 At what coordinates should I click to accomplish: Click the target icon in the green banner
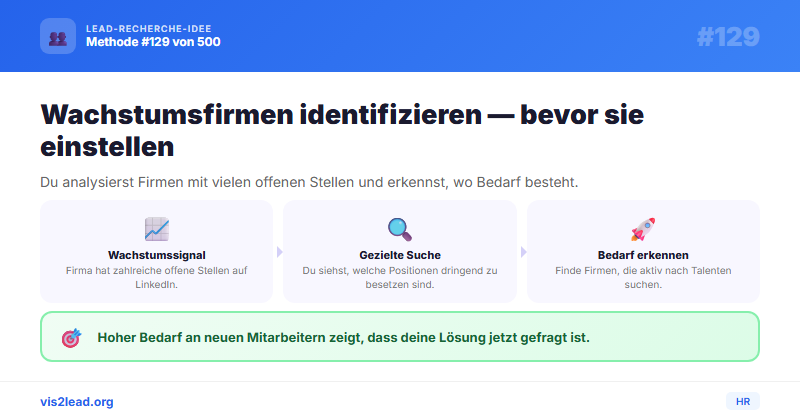tap(71, 337)
